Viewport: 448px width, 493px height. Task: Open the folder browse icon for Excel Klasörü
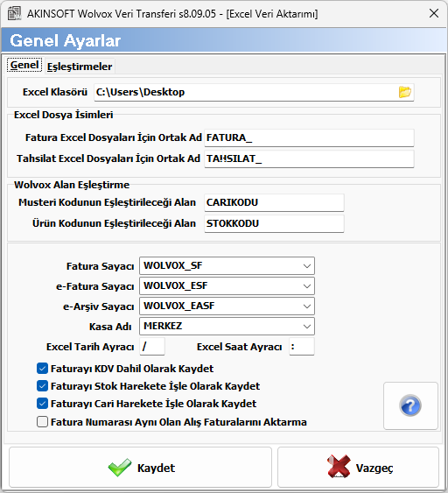pyautogui.click(x=404, y=92)
